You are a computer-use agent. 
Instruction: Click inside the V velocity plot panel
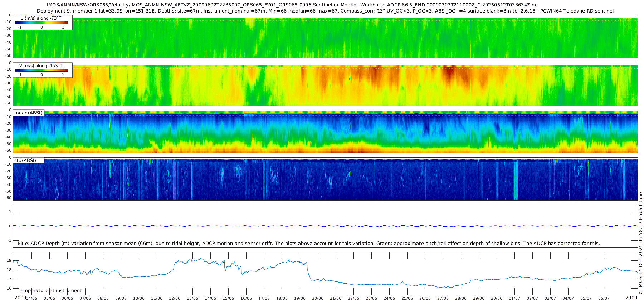(x=325, y=84)
